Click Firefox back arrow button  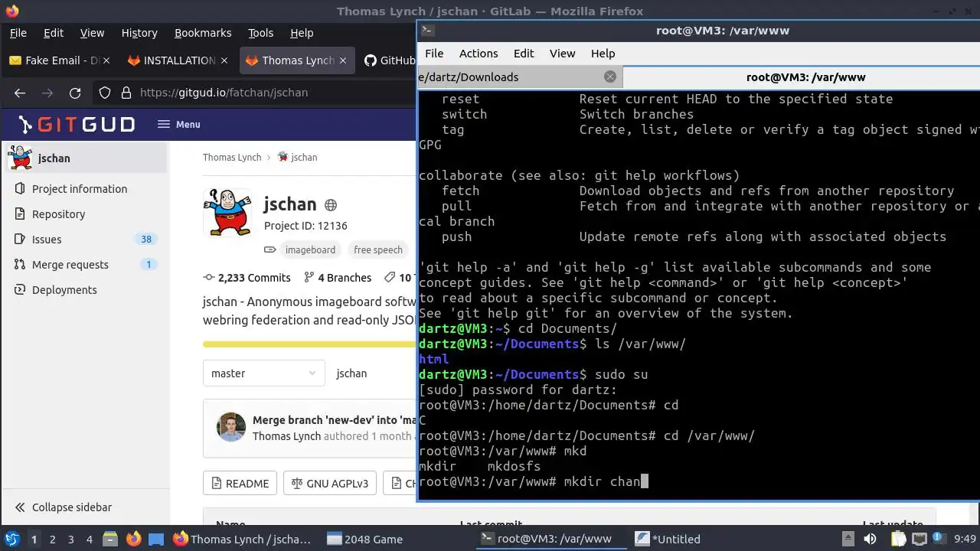tap(20, 93)
